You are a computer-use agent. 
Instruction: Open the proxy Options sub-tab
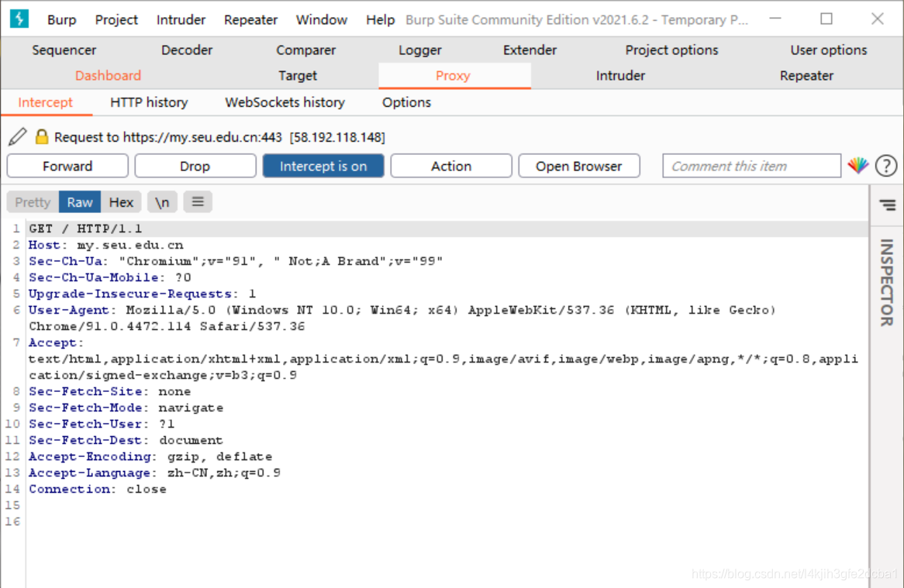coord(406,102)
